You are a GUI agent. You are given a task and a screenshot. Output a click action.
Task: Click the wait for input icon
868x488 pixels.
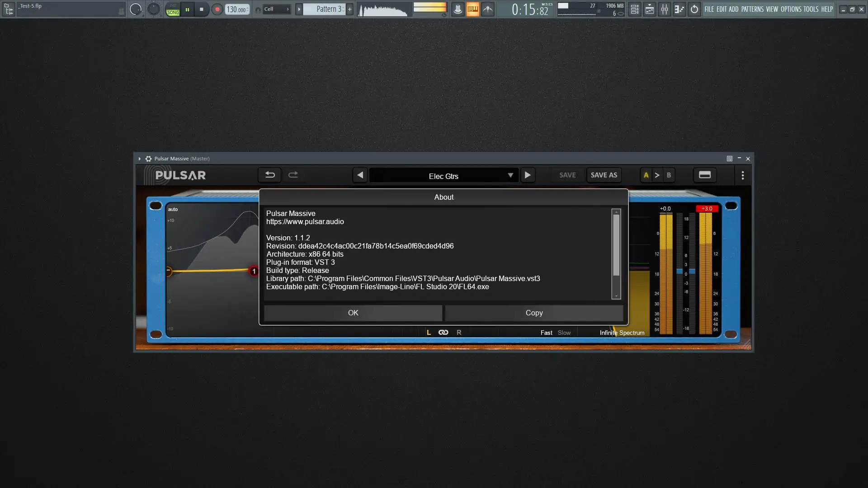[487, 9]
